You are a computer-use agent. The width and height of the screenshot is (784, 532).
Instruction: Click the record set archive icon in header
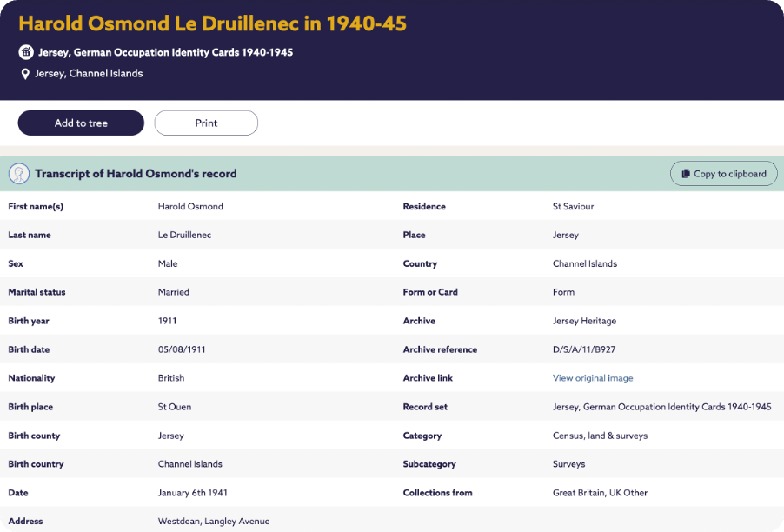(26, 52)
